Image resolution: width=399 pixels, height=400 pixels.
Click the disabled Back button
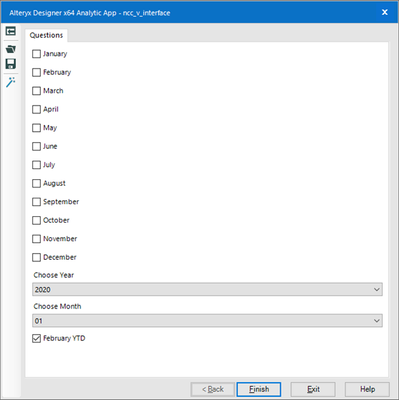tap(213, 389)
